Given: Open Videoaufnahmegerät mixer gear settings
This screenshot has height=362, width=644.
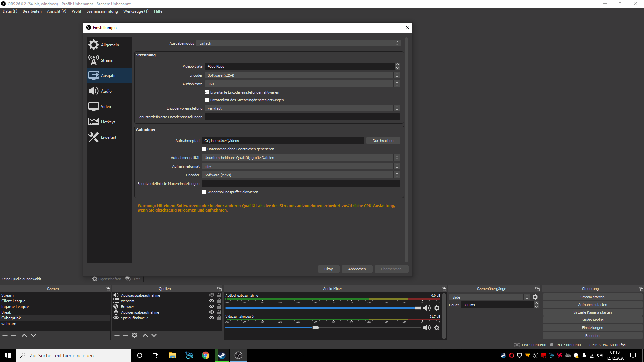Looking at the screenshot, I should (437, 328).
